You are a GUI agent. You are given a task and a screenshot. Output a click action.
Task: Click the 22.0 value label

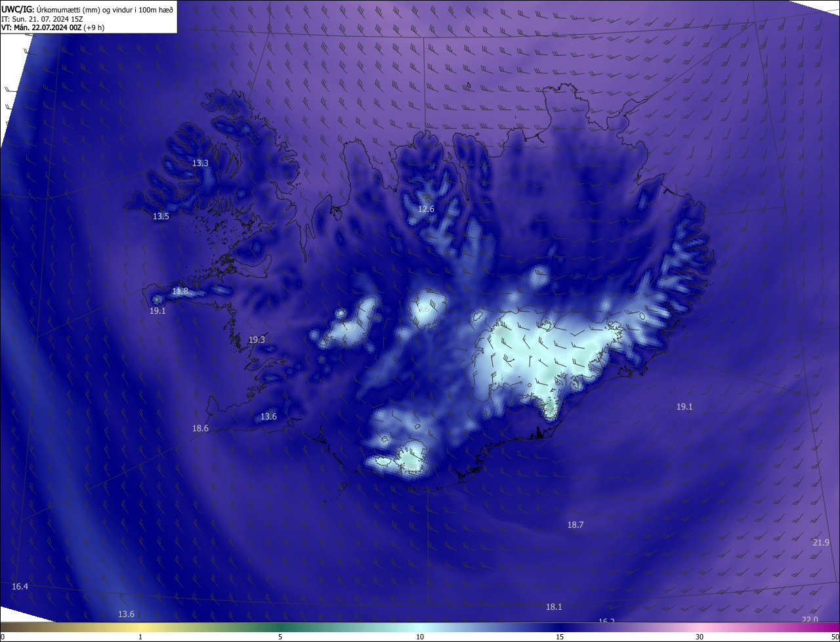pos(810,620)
